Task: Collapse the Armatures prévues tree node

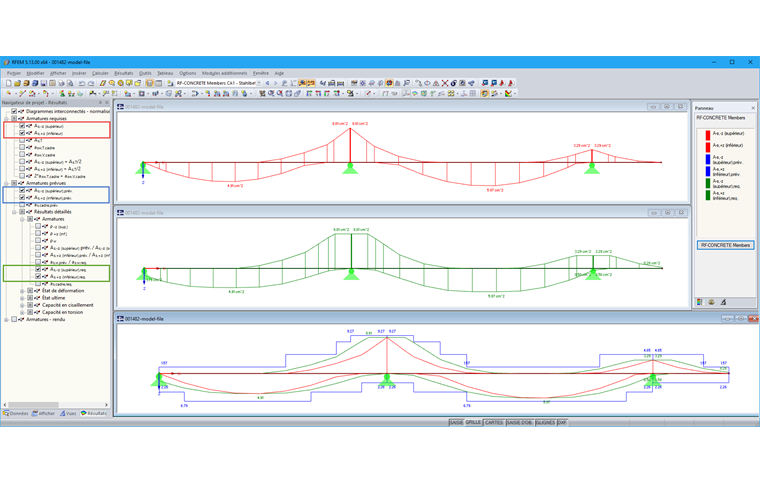Action: tap(6, 183)
